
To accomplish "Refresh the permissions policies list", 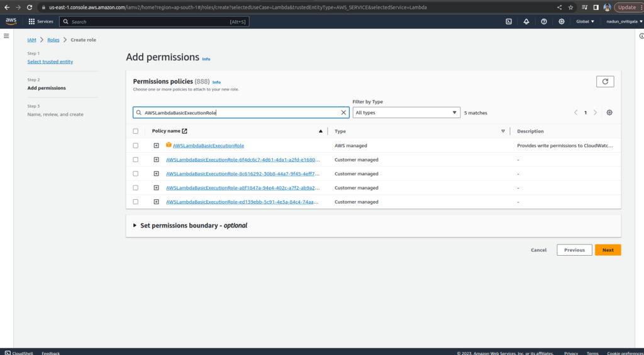I will 605,81.
